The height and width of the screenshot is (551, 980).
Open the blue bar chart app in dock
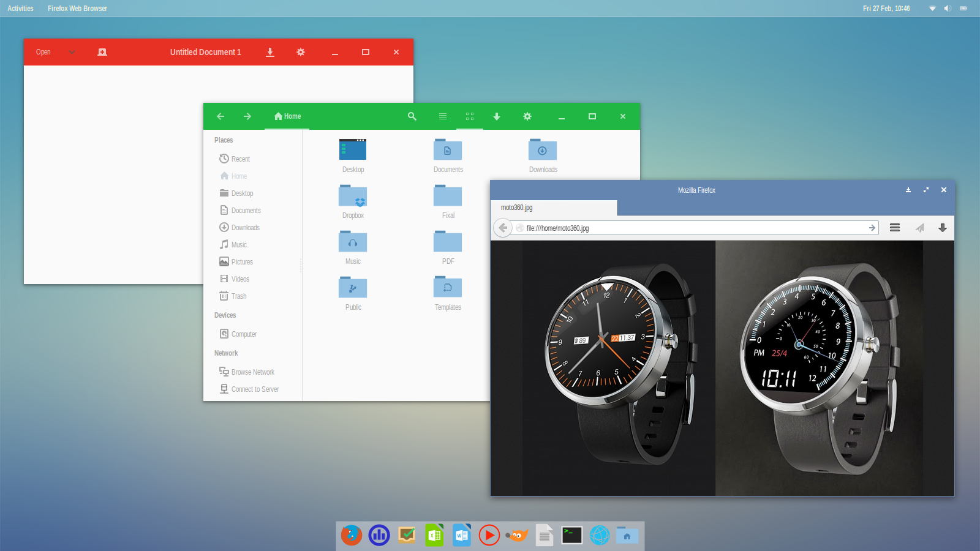click(x=379, y=535)
